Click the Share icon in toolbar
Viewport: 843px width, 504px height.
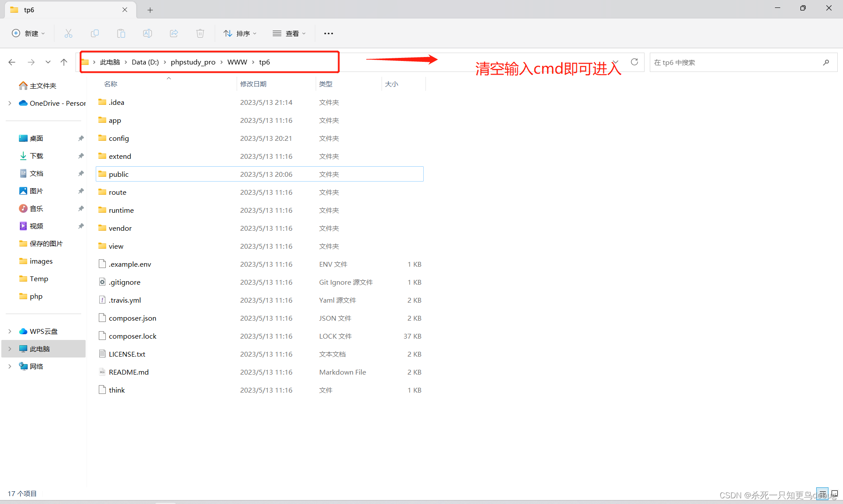(174, 33)
